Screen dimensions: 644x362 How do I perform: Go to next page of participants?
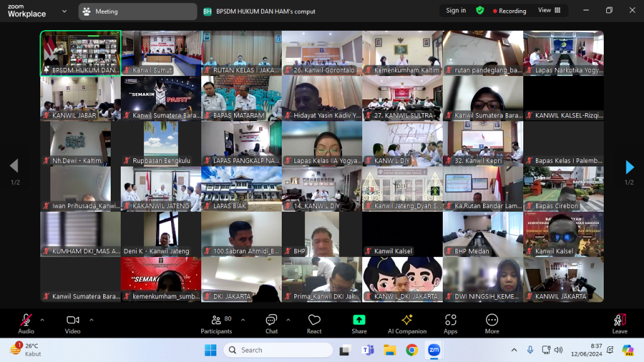629,167
